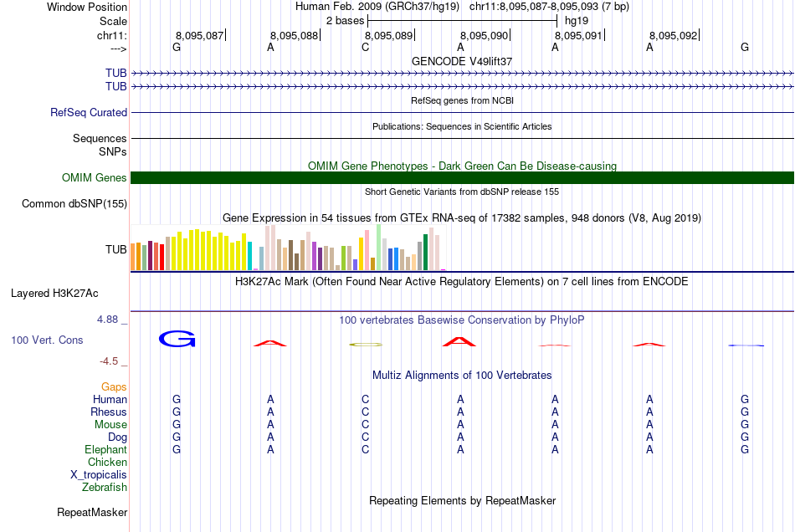Click the SNPs track label
Viewport: 795px width, 532px height.
[113, 151]
